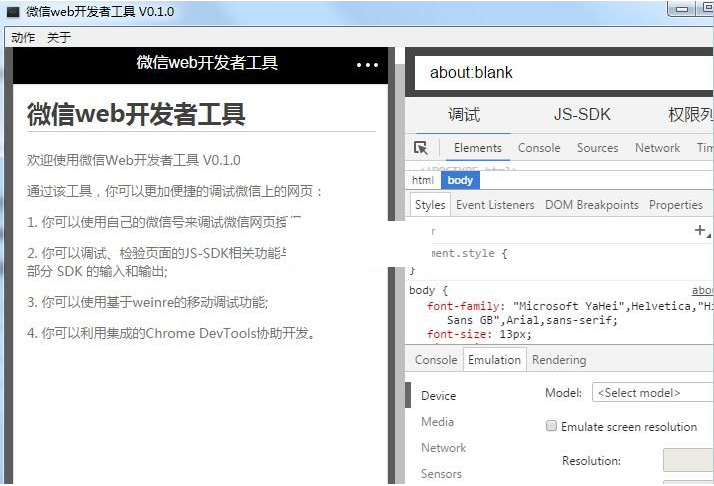The image size is (714, 486).
Task: Open the 动作 menu
Action: pos(22,37)
